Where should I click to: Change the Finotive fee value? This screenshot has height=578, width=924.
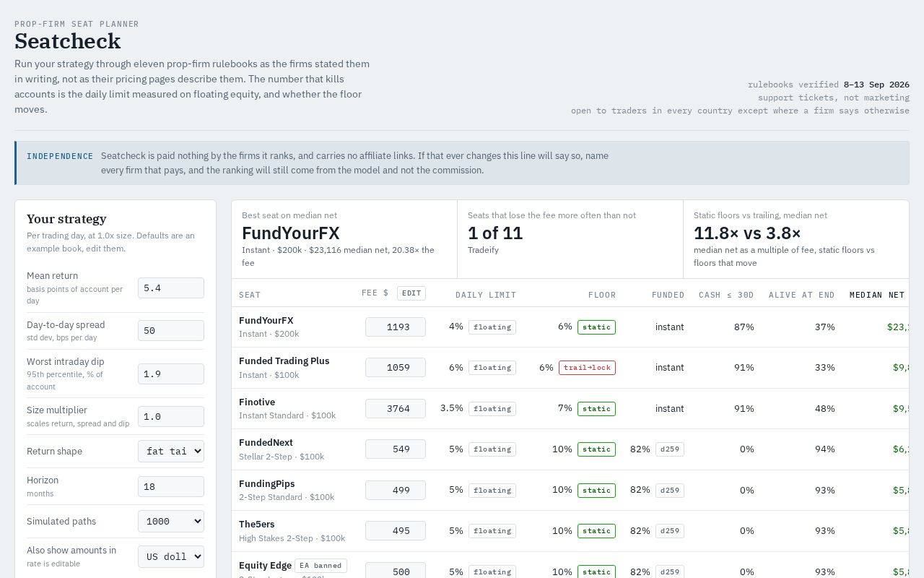click(396, 408)
